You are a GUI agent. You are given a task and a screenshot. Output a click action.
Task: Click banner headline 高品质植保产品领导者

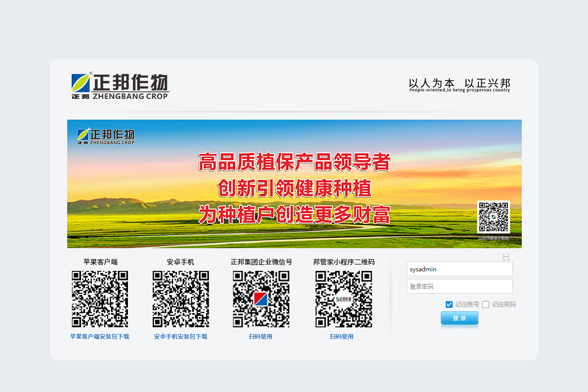[294, 162]
